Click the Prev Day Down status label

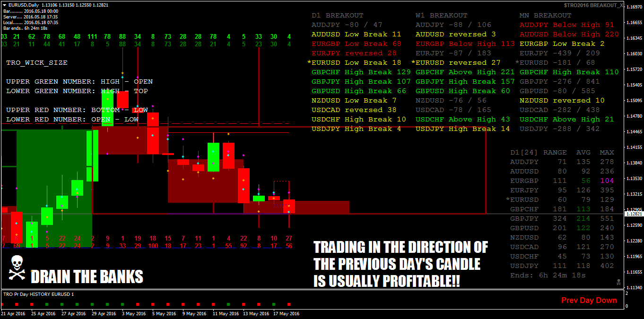coord(589,300)
